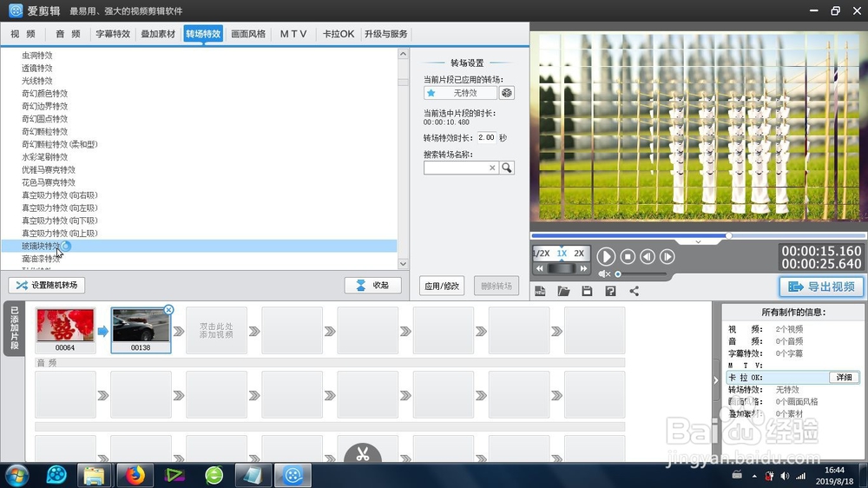Screen dimensions: 868x488
Task: Select 光线特效 in the transition list
Action: point(37,81)
